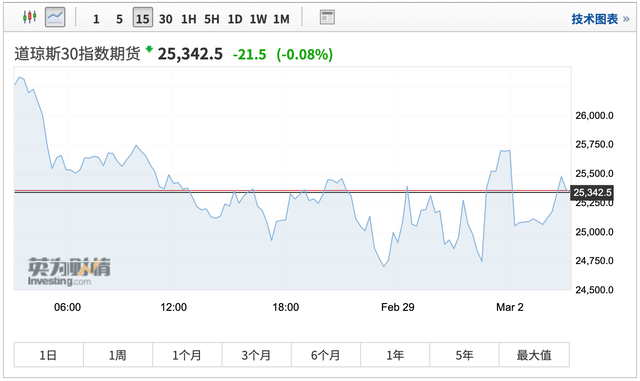
Task: Switch to 1D interval
Action: pyautogui.click(x=235, y=19)
